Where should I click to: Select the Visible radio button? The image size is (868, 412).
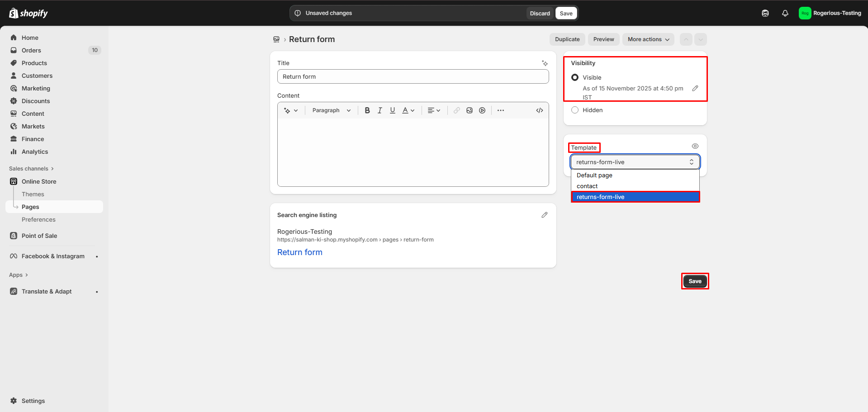click(x=575, y=77)
